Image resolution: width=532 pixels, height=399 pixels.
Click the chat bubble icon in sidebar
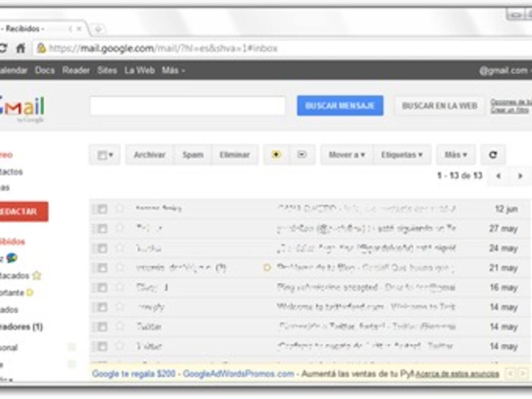12,258
